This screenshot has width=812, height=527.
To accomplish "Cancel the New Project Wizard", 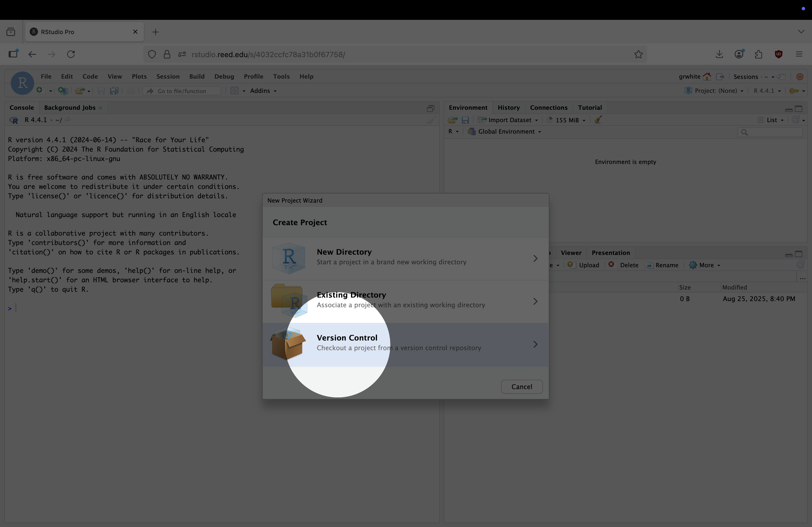I will click(x=521, y=387).
